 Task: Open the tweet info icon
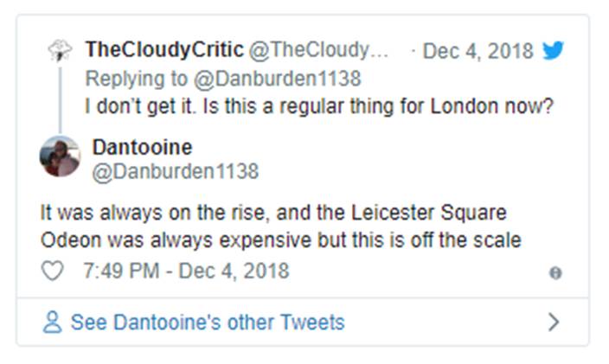[555, 272]
